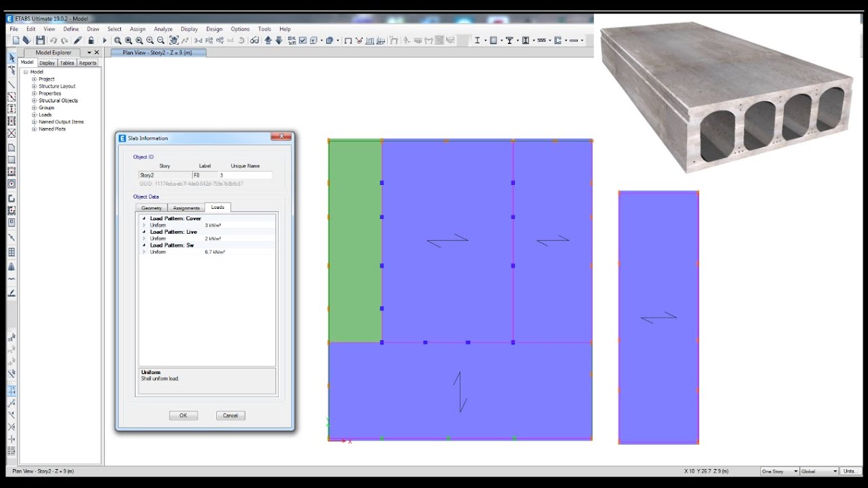The image size is (868, 488).
Task: Click the Rubber Band Zoom icon
Action: 117,41
